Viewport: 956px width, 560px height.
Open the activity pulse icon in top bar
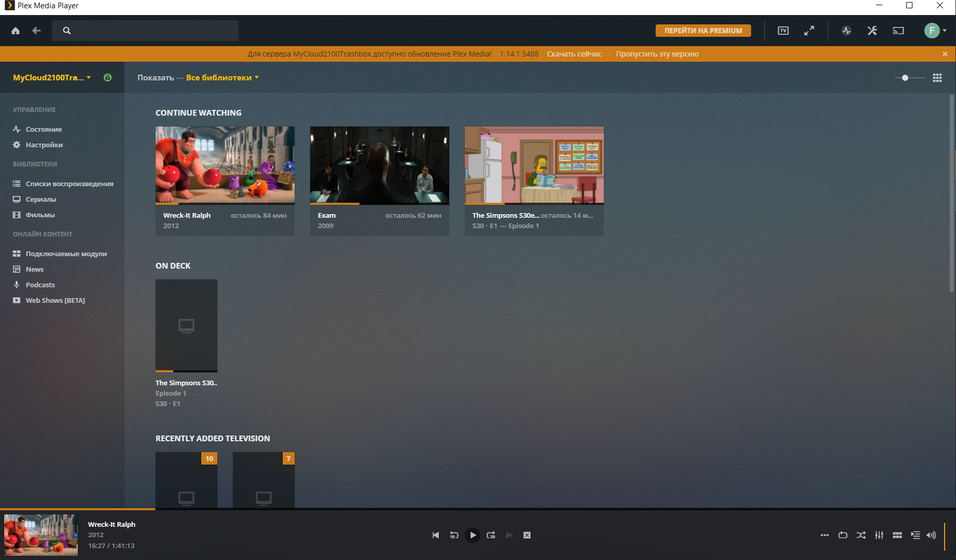pos(847,31)
